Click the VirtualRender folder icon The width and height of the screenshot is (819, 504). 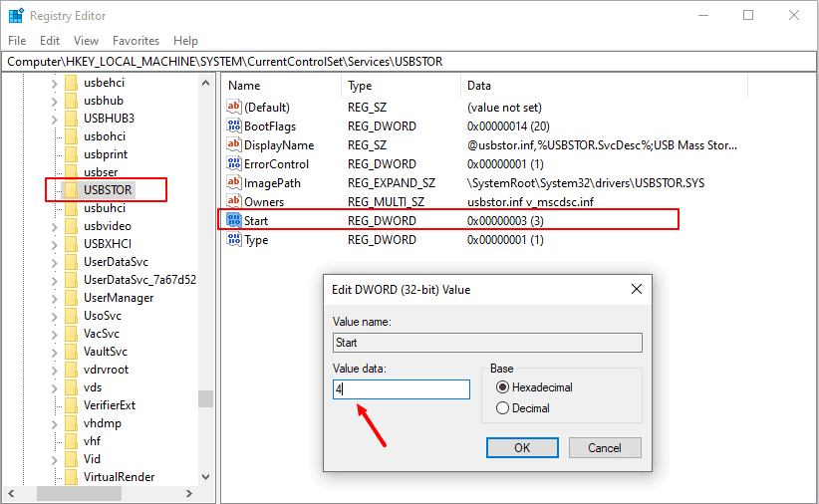pyautogui.click(x=71, y=476)
